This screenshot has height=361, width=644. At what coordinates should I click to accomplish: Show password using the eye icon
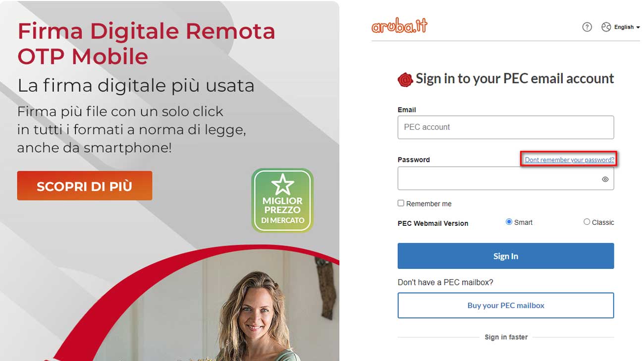pos(605,179)
